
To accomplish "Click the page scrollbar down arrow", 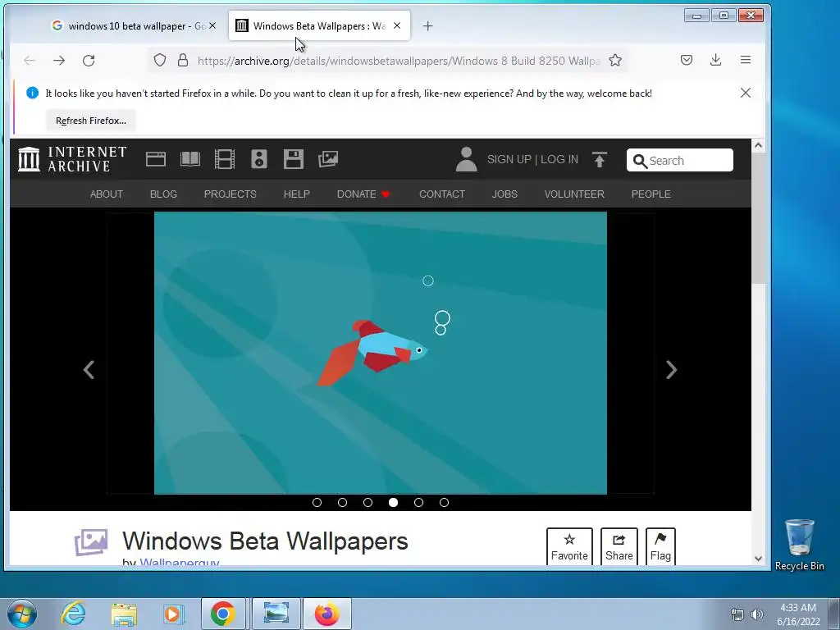I will pos(758,558).
